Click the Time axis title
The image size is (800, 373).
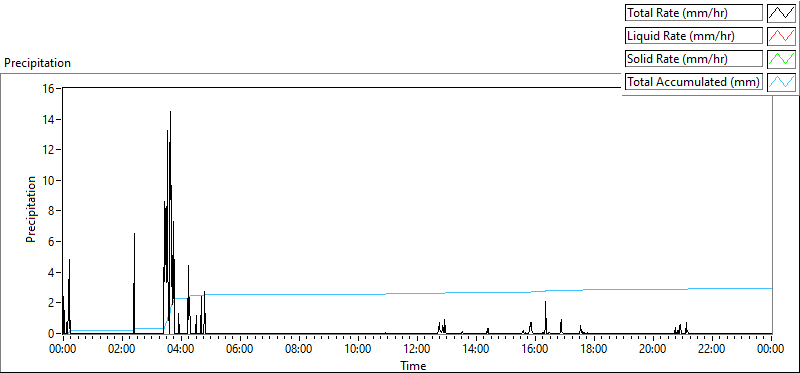click(413, 365)
